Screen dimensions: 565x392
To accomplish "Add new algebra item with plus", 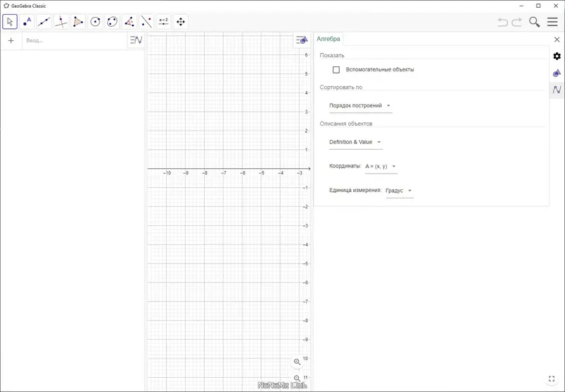I will point(11,40).
